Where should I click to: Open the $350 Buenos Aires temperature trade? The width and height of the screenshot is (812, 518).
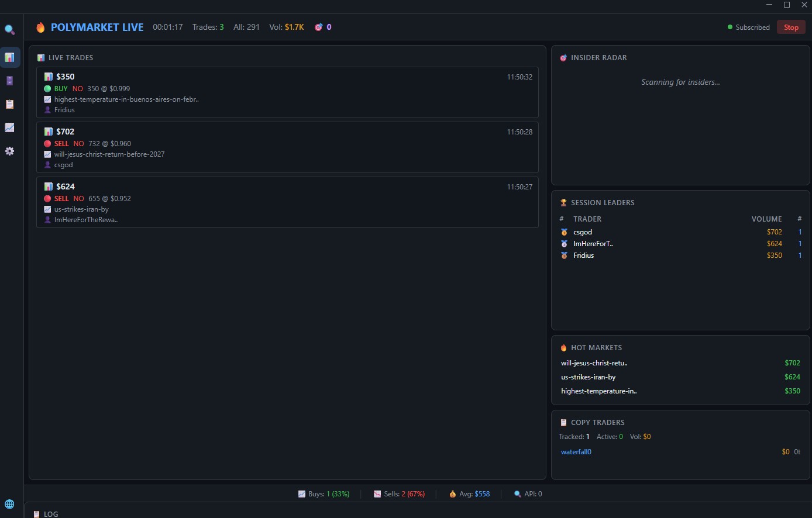tap(287, 92)
